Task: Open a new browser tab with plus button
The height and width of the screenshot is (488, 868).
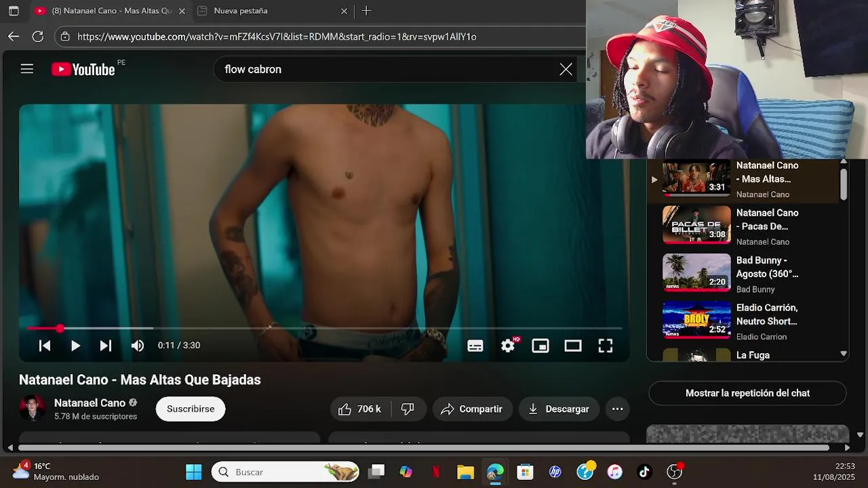Action: [x=366, y=11]
